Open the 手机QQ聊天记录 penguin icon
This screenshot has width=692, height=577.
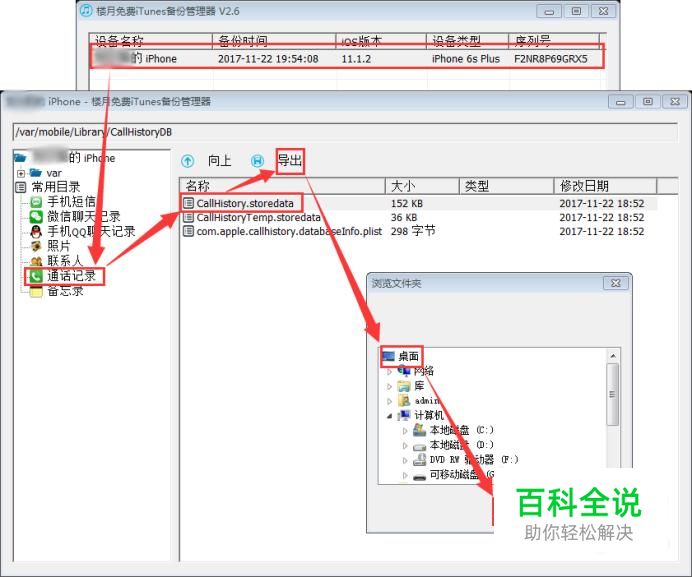tap(36, 231)
